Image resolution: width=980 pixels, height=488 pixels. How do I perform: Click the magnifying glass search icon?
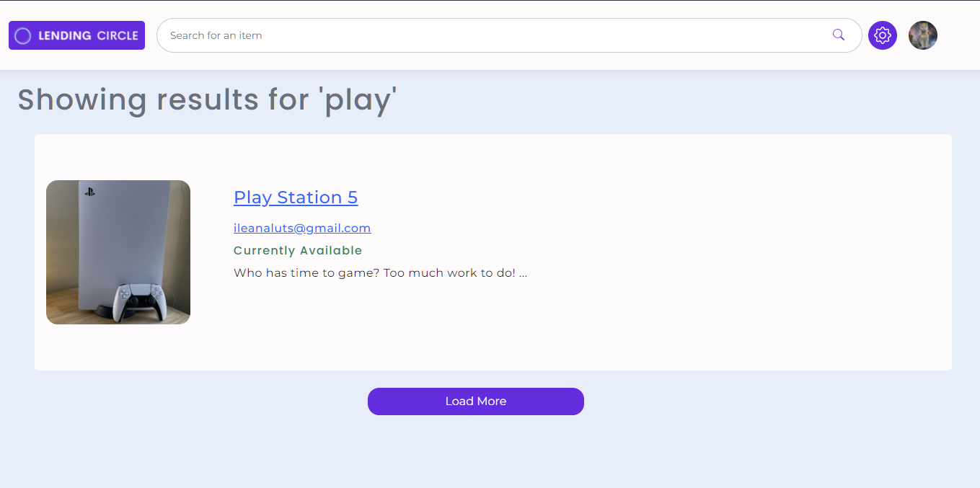[838, 35]
